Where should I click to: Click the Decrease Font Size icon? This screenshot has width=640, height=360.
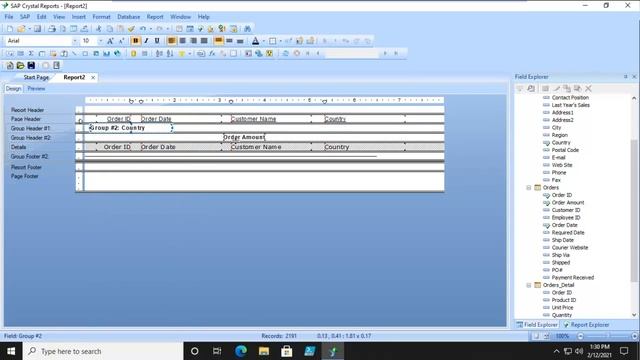point(121,41)
